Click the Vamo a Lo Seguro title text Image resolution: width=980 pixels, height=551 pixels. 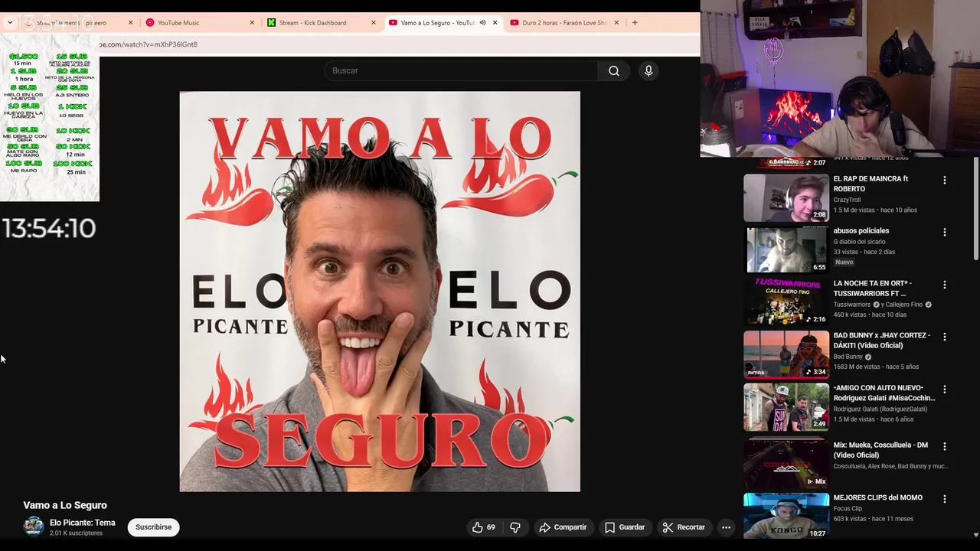click(x=65, y=505)
